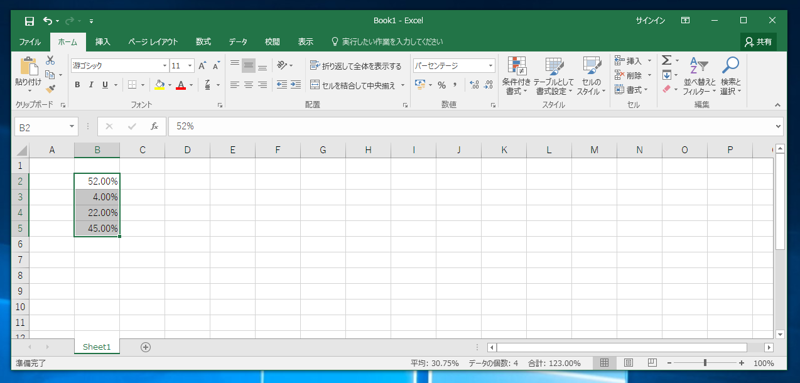This screenshot has height=383, width=800.
Task: Open 並べ替えとフィルター sort and filter
Action: (699, 76)
